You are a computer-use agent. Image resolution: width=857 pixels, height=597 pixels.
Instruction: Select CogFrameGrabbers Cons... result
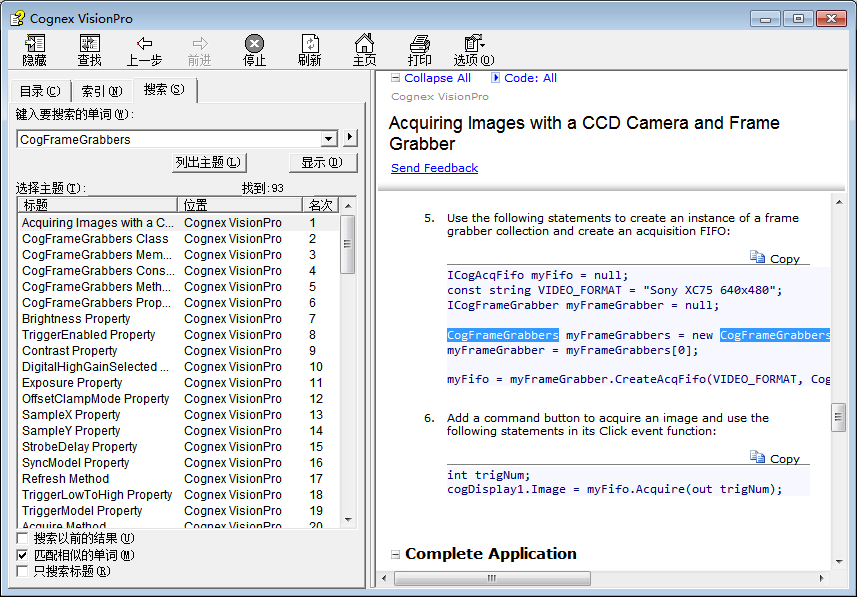(x=178, y=271)
